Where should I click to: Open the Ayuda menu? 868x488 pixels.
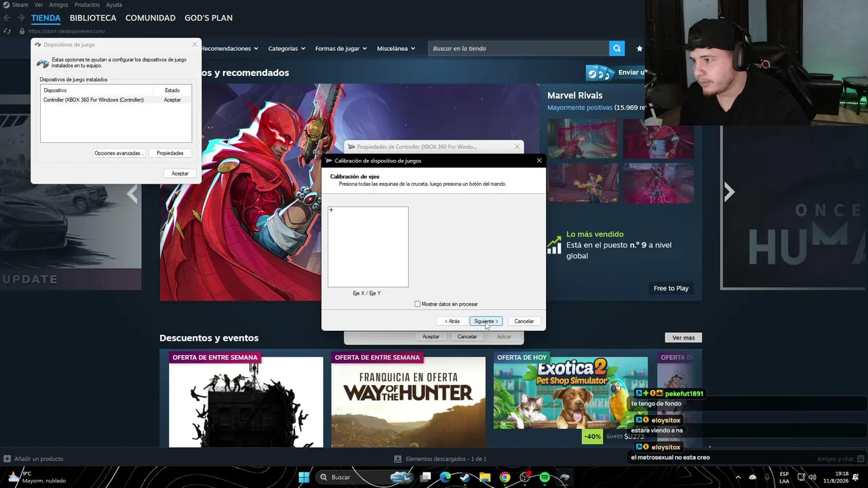114,5
